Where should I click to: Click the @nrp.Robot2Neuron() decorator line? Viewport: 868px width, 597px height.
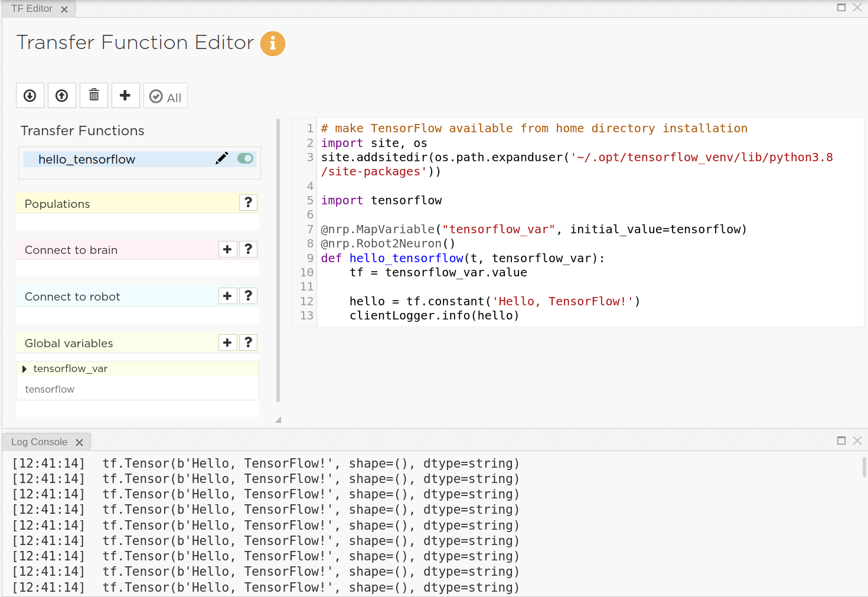(389, 243)
